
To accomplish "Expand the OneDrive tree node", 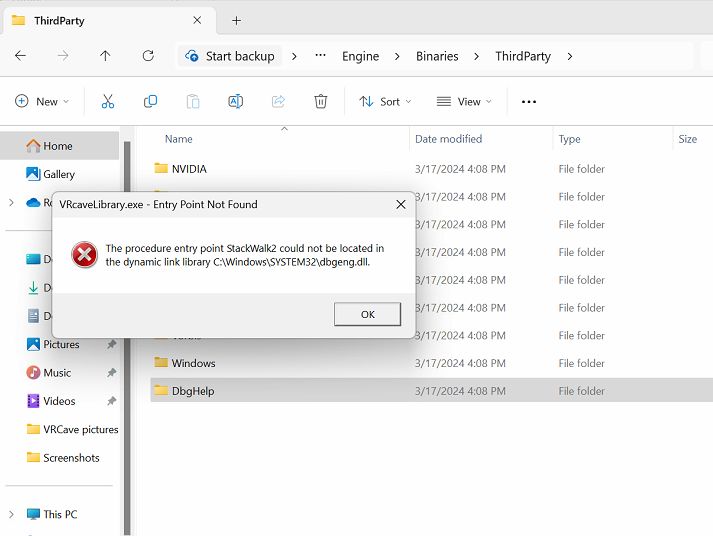I will (11, 202).
